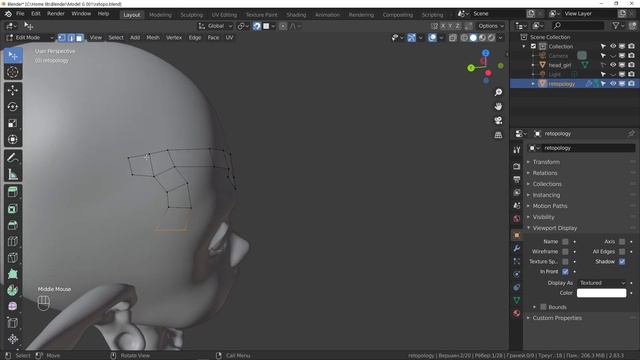The image size is (640, 360).
Task: Expand the Collections panel
Action: click(x=547, y=184)
